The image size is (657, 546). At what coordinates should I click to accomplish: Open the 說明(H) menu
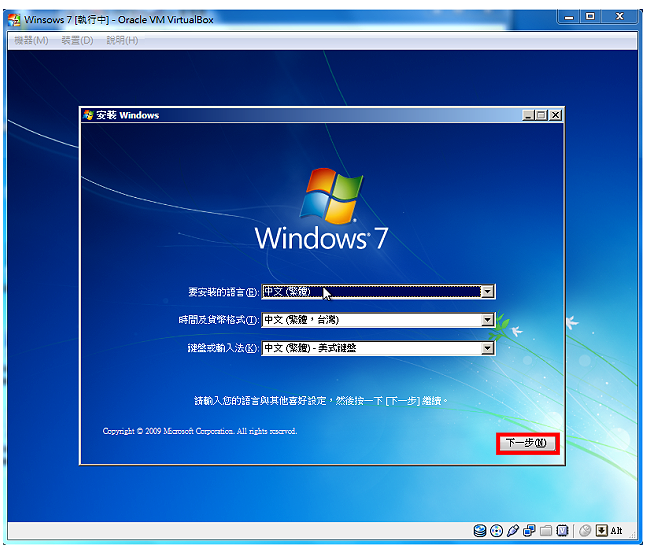click(x=122, y=41)
